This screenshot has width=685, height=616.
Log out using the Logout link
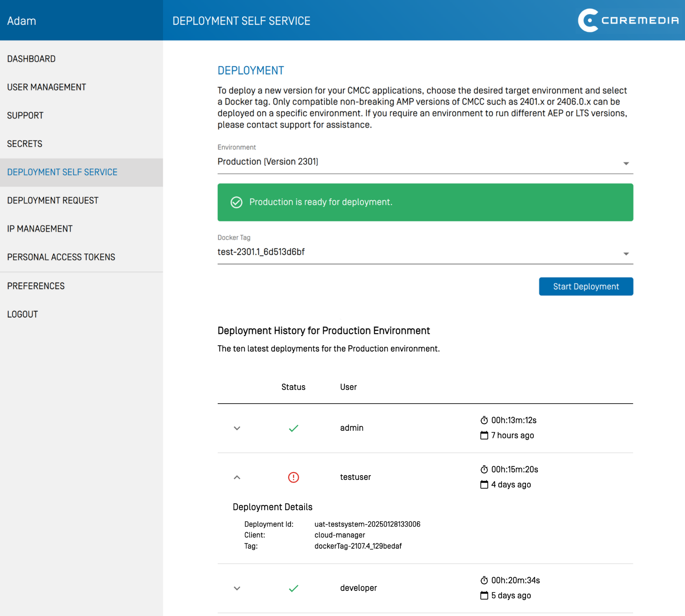pos(22,314)
